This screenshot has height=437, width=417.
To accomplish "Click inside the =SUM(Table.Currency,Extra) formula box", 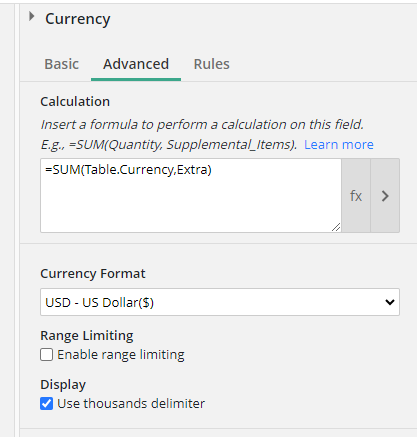I will click(x=191, y=196).
